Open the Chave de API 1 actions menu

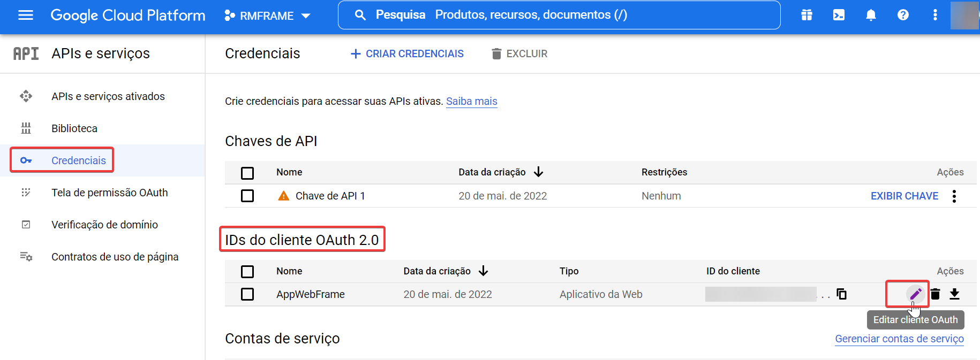(954, 196)
